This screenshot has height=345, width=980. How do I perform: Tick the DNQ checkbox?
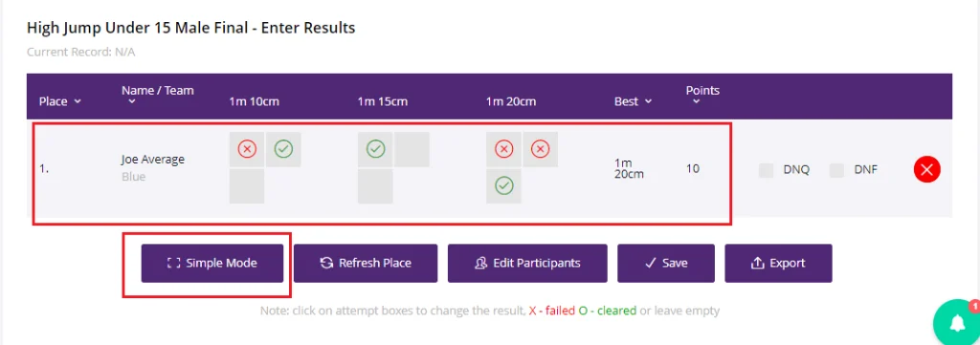(x=766, y=170)
